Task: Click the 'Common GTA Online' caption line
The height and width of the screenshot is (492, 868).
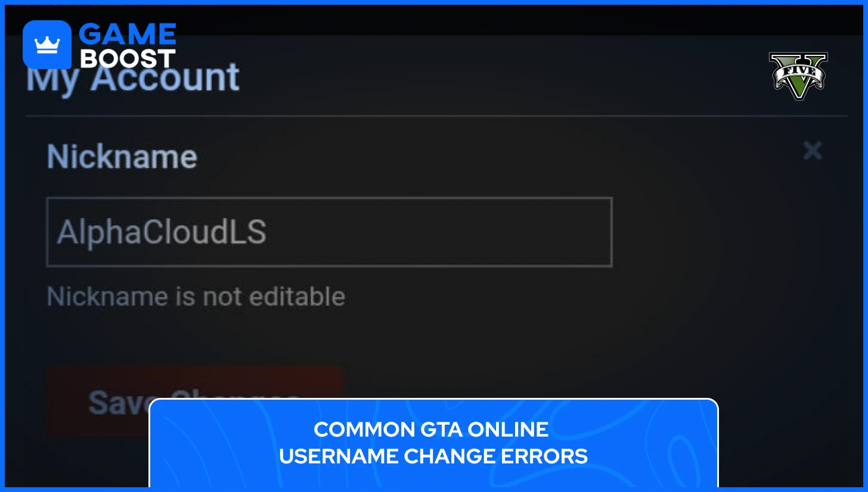Action: pos(431,429)
